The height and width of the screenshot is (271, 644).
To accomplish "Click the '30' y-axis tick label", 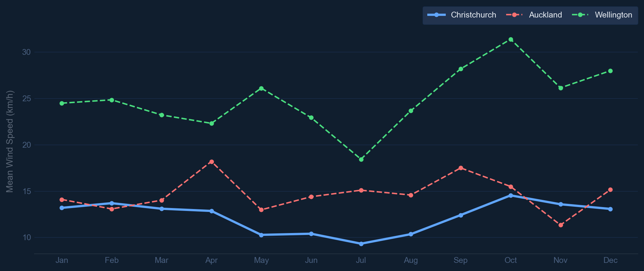I will [x=27, y=52].
